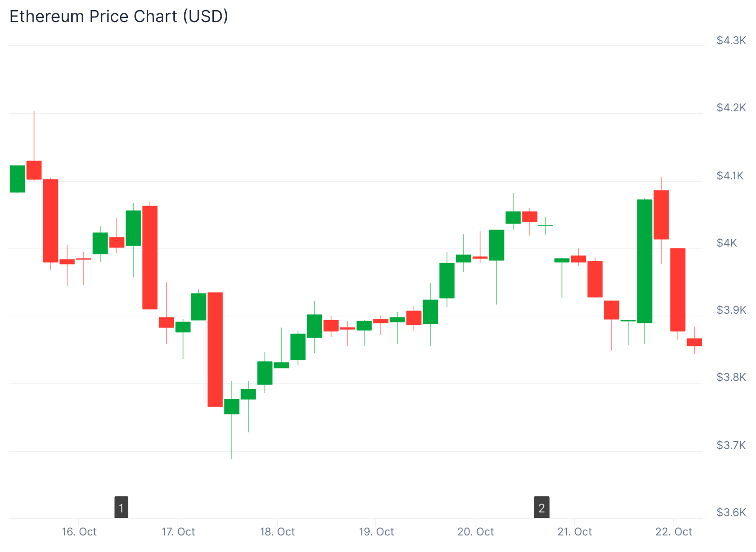The height and width of the screenshot is (552, 756).
Task: Select the $4K price axis label
Action: pyautogui.click(x=727, y=243)
